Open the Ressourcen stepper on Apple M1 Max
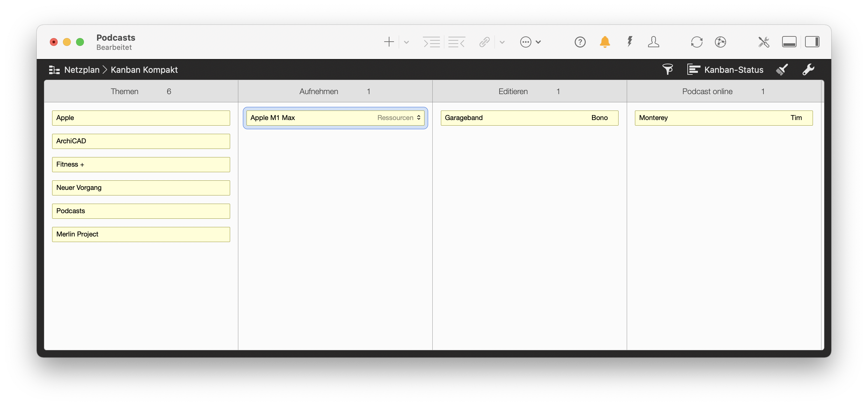The width and height of the screenshot is (868, 406). pos(419,118)
